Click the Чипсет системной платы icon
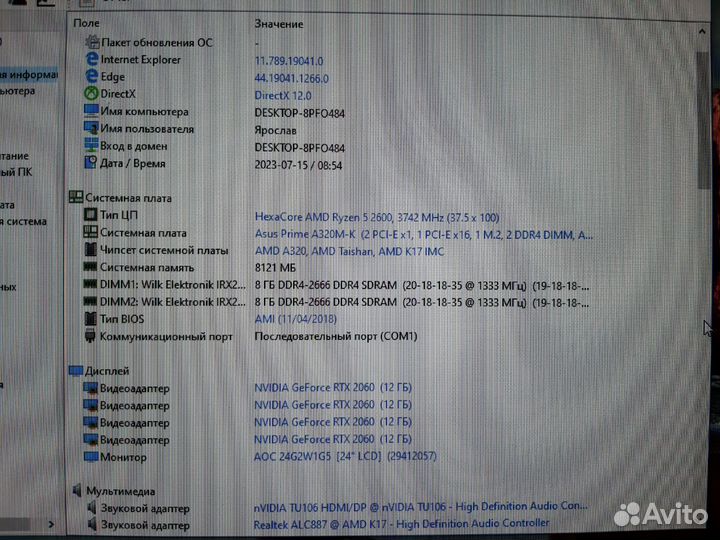 coord(90,250)
